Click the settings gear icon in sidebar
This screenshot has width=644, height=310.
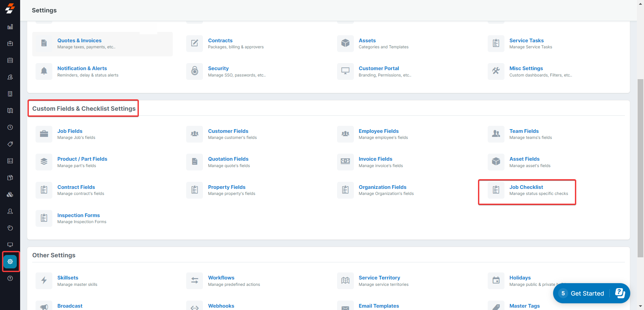tap(10, 261)
